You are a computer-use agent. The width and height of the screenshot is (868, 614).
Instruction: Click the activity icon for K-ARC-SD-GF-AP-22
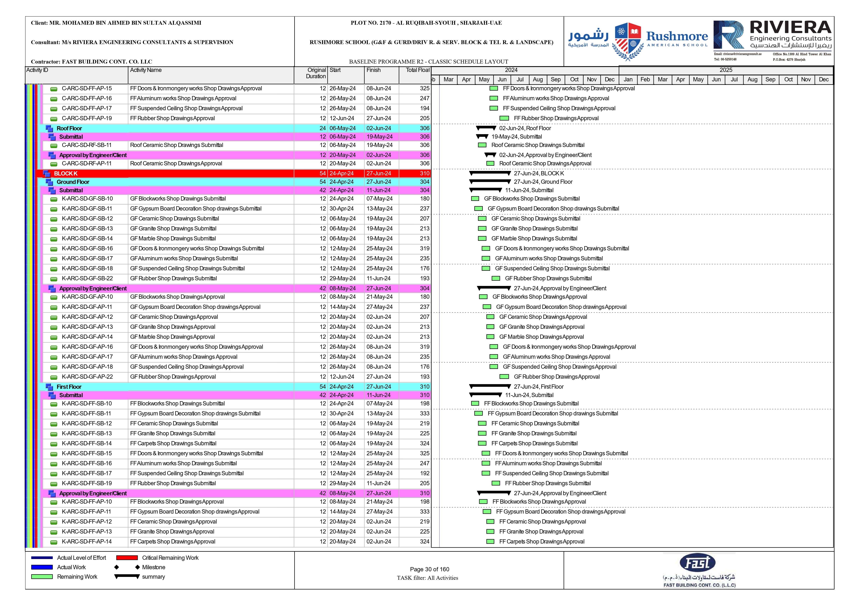[54, 377]
